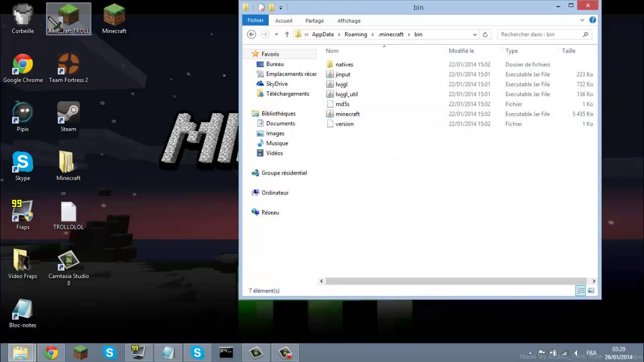644x362 pixels.
Task: Select Team Fortress 2 desktop icon
Action: pos(68,68)
